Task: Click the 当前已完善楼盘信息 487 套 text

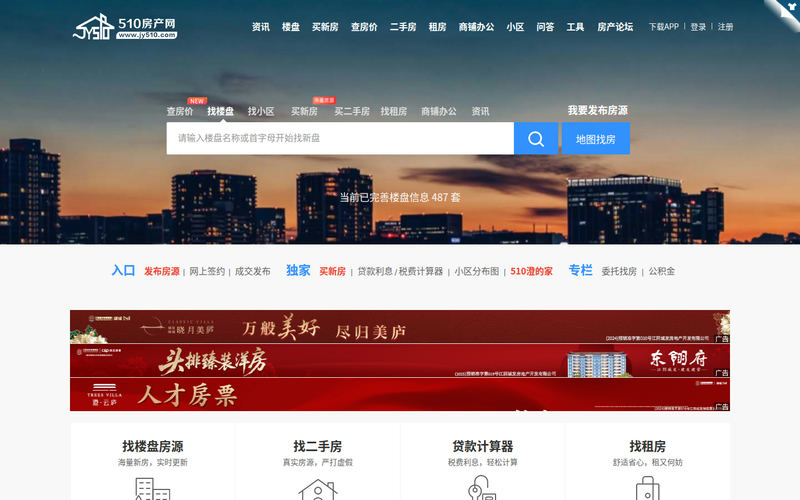Action: tap(400, 197)
